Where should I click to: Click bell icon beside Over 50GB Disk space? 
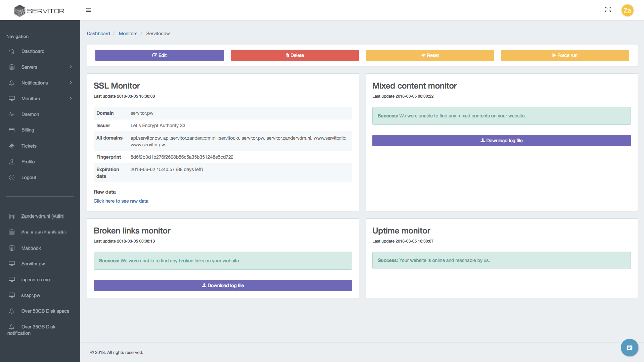click(12, 311)
